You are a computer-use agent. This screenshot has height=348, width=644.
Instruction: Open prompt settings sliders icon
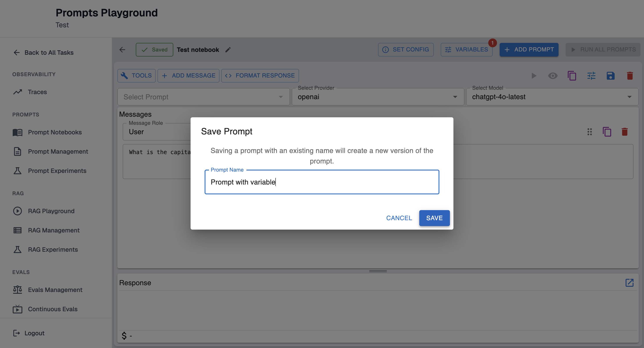591,76
